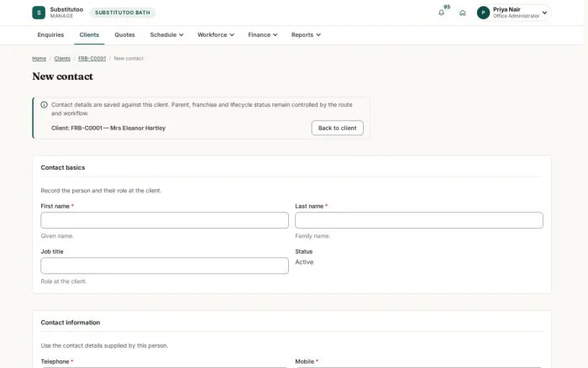Click the home icon in header
Image resolution: width=588 pixels, height=368 pixels.
coord(462,13)
